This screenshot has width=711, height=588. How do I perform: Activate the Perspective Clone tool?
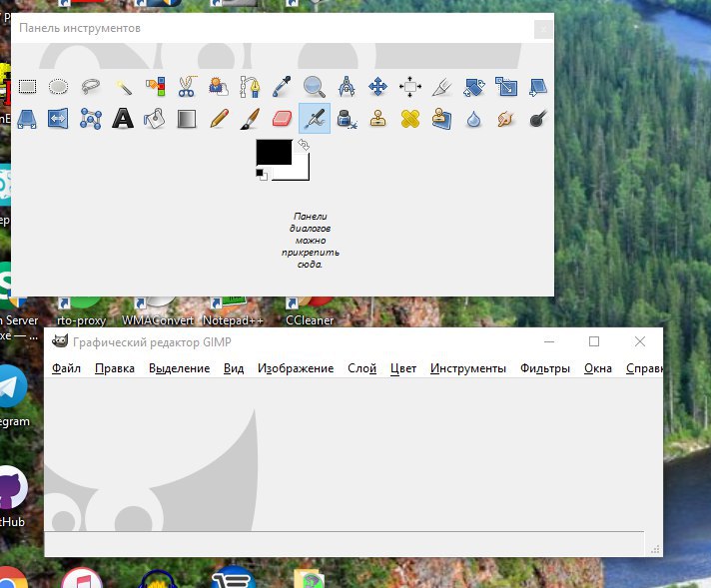click(x=442, y=119)
